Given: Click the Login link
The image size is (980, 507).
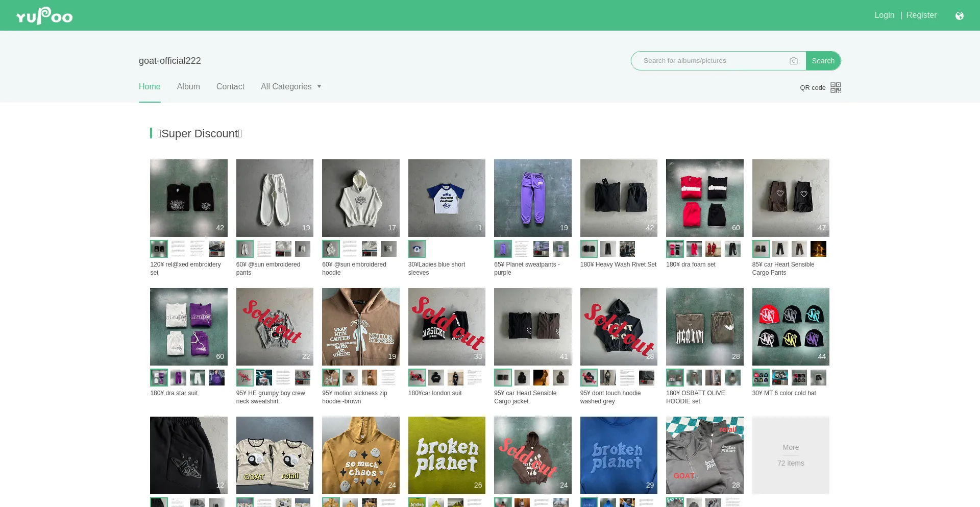Looking at the screenshot, I should [x=884, y=15].
